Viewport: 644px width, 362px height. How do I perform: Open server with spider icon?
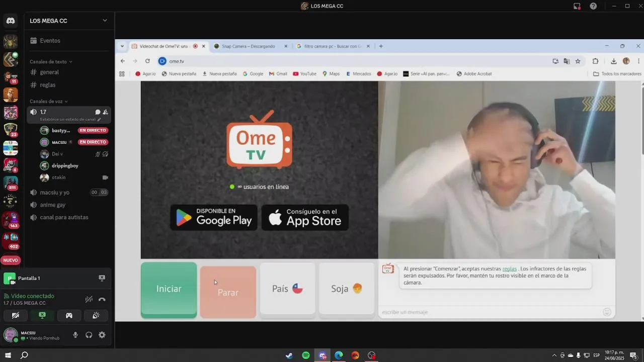pos(11,41)
